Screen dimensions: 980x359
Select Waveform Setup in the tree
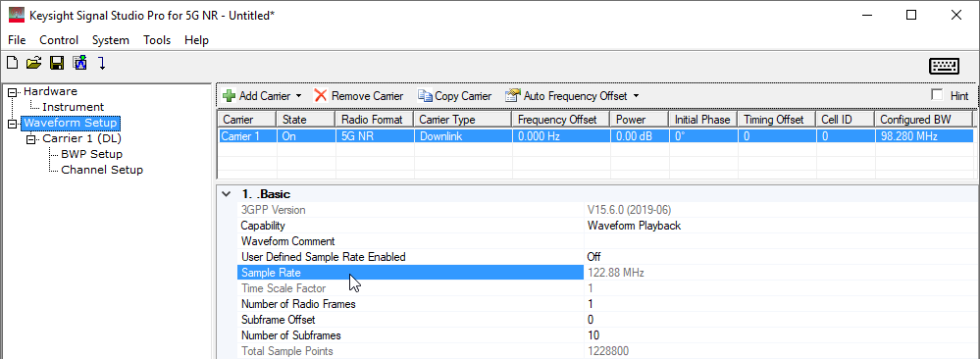pos(70,123)
